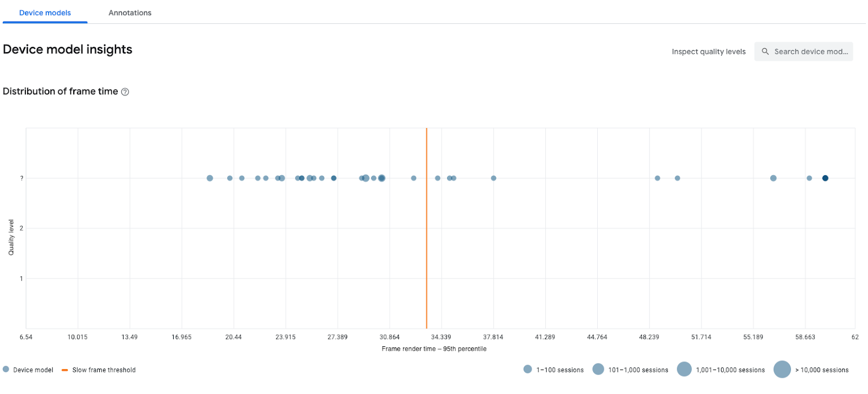Screen dimensions: 868x394
Task: Click the Slow frame threshold legend marker
Action: click(x=65, y=370)
